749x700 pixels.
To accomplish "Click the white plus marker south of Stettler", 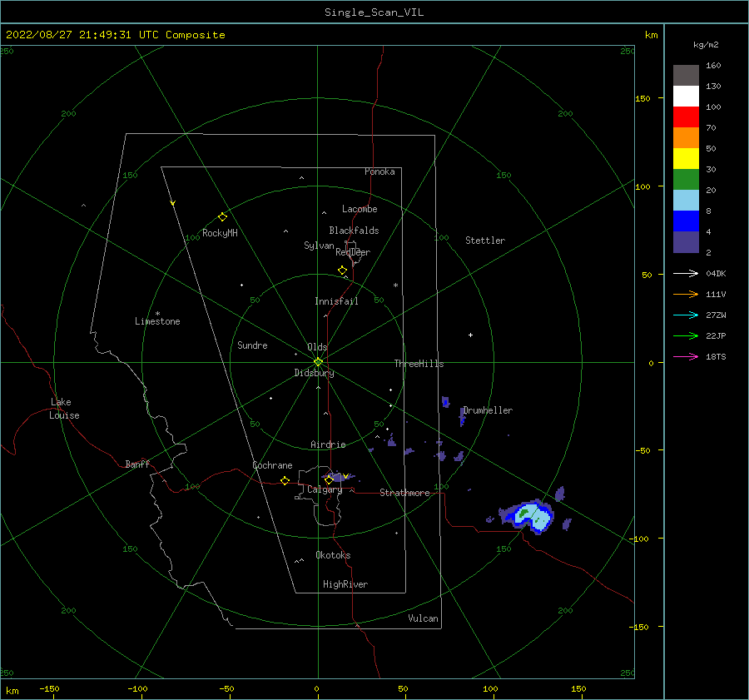I will pos(470,335).
